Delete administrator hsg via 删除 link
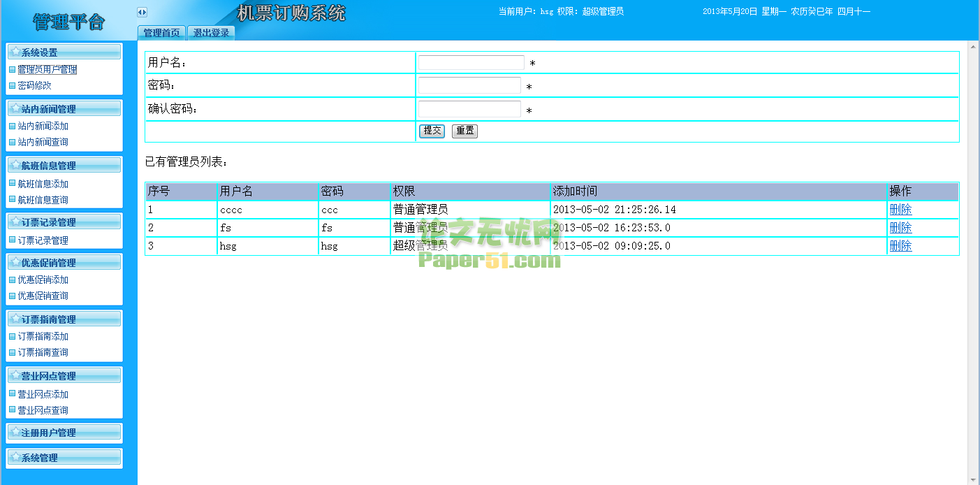 (900, 246)
